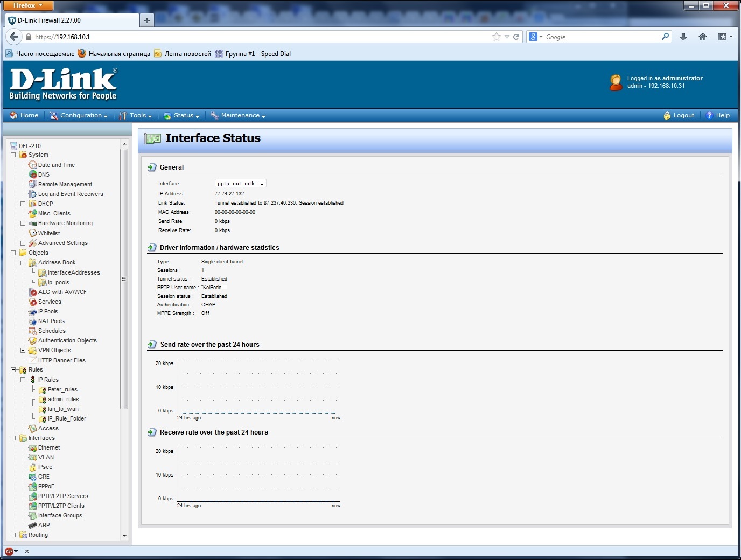Click the Whitelist icon

click(33, 233)
